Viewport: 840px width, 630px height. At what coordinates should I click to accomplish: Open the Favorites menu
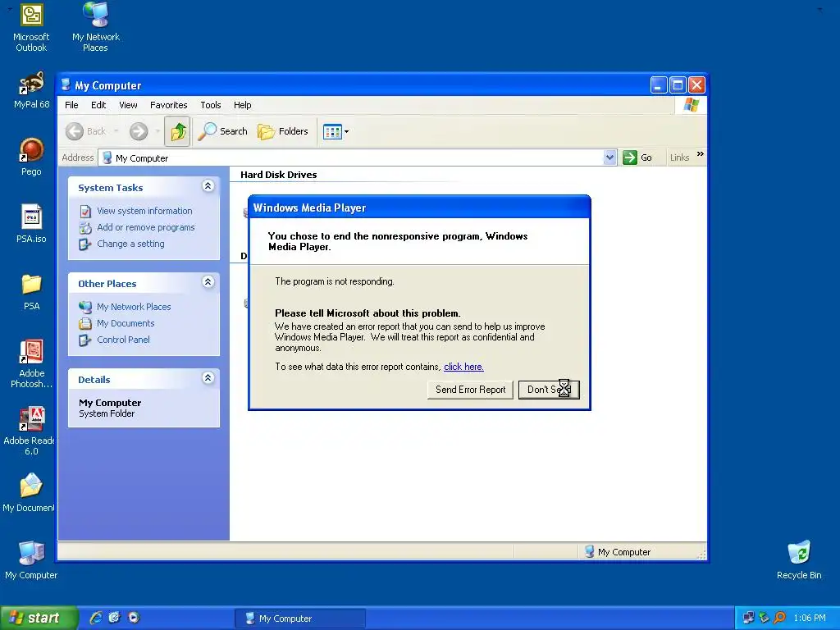(x=169, y=105)
